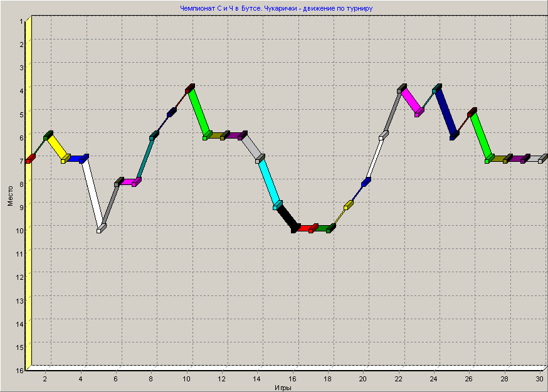
Task: Select the maroon peak marker at game 10
Action: tap(189, 89)
